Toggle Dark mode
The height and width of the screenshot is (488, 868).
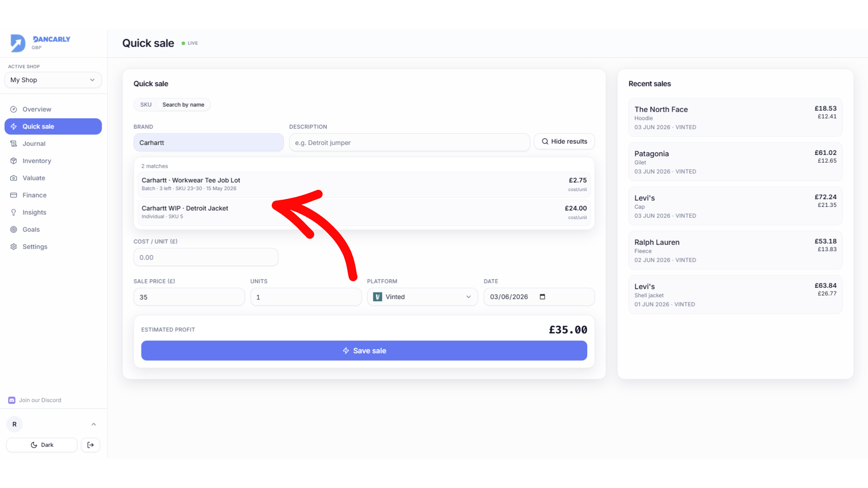click(42, 445)
